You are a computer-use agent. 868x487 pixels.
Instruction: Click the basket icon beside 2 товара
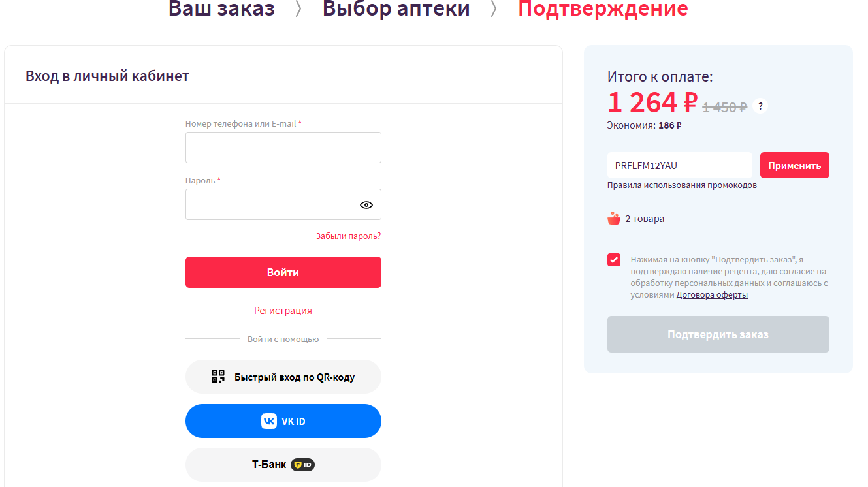tap(613, 219)
